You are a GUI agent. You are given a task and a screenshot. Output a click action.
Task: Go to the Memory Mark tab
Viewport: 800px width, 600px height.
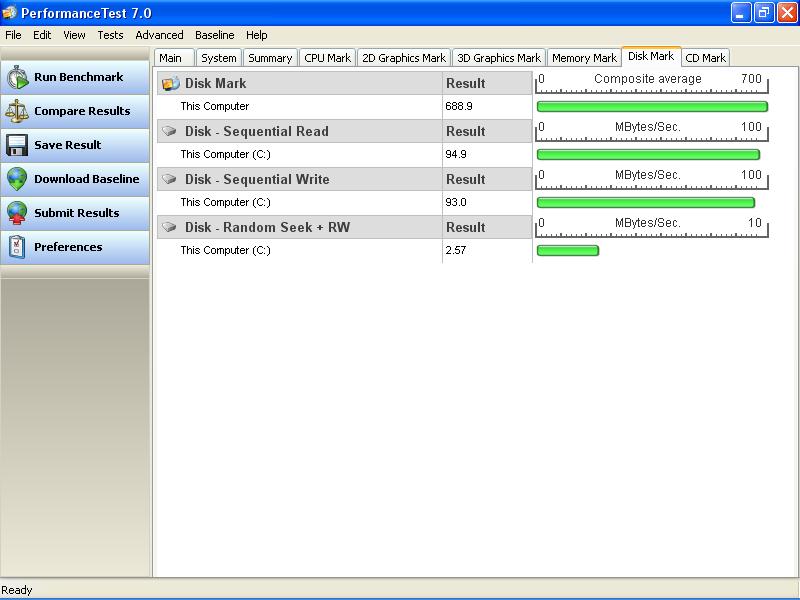[x=584, y=58]
